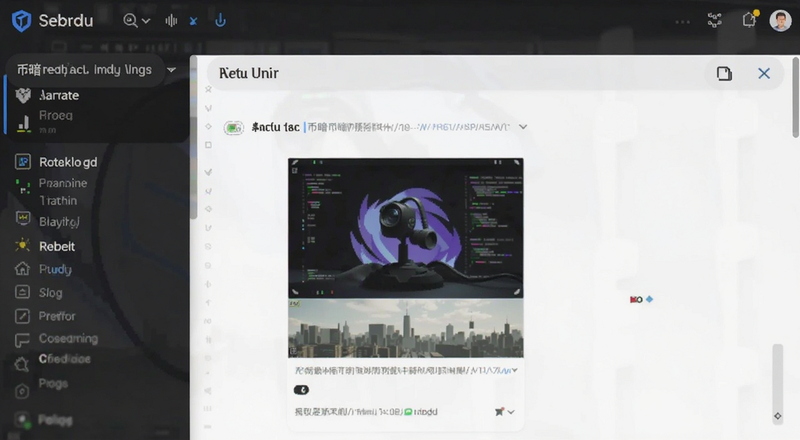Close the Retu Unir panel
The width and height of the screenshot is (800, 440).
(x=764, y=74)
